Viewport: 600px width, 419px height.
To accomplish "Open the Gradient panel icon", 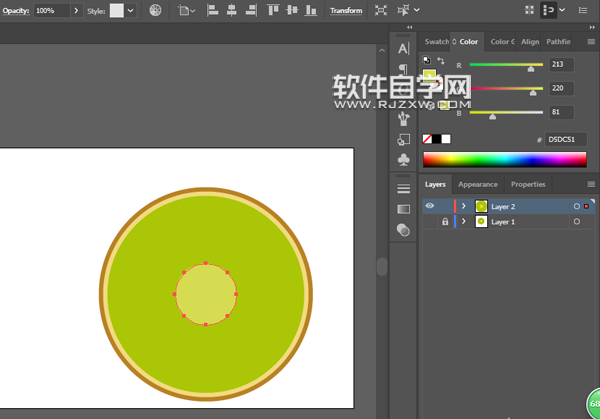I will [404, 209].
